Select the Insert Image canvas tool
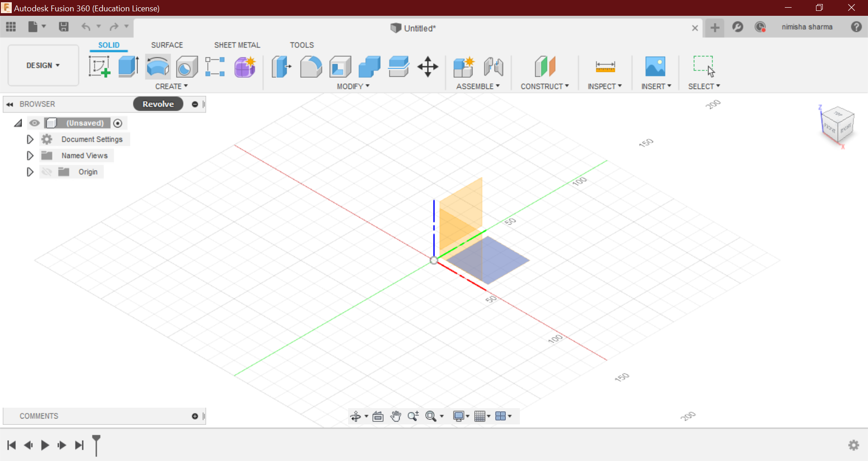This screenshot has height=461, width=868. click(x=656, y=66)
